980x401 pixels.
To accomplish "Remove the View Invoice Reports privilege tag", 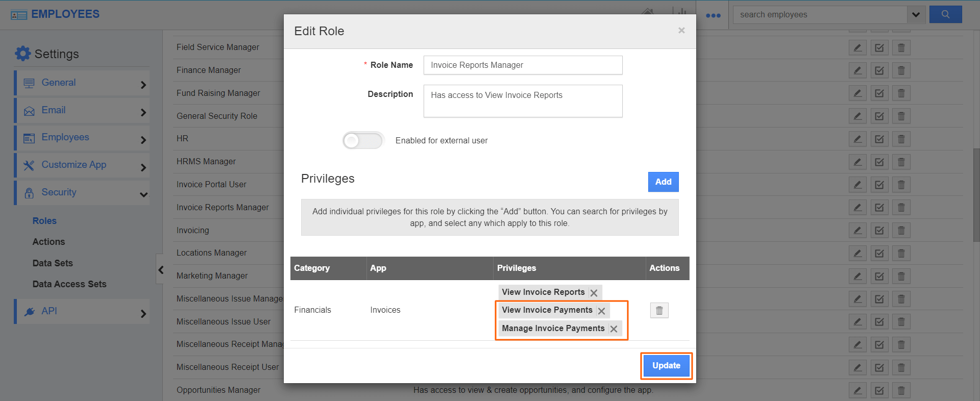I will pos(594,293).
